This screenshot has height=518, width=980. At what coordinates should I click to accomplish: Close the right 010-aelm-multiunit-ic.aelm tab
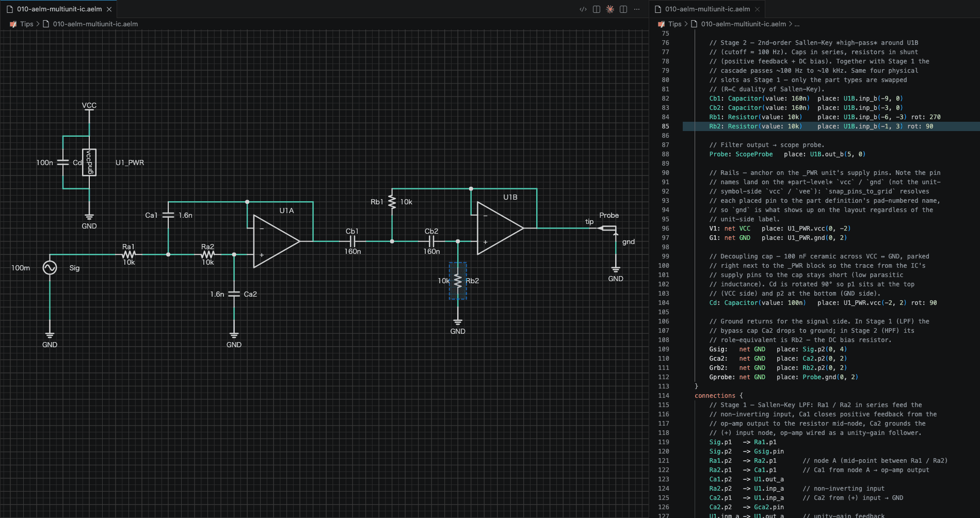(757, 9)
